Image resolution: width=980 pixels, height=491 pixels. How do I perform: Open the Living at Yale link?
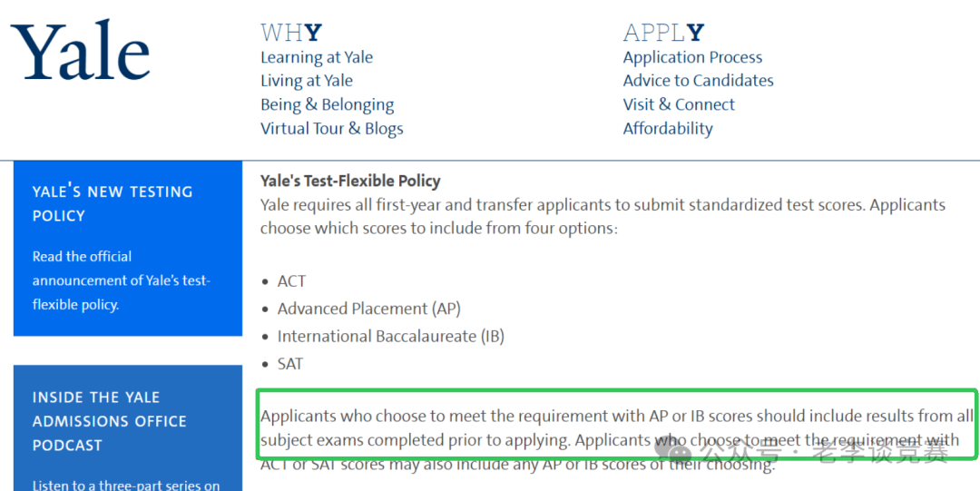tap(307, 81)
